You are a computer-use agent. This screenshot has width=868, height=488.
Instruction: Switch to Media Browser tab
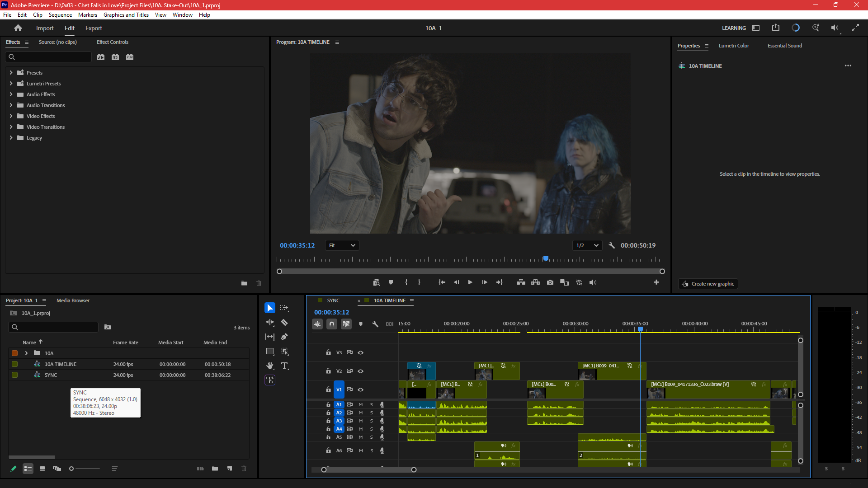73,300
